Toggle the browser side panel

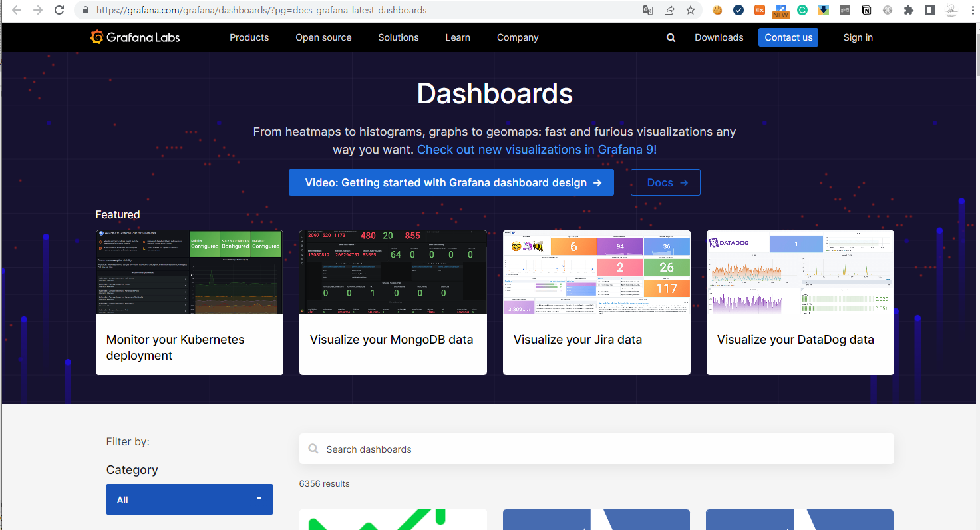[x=930, y=11]
